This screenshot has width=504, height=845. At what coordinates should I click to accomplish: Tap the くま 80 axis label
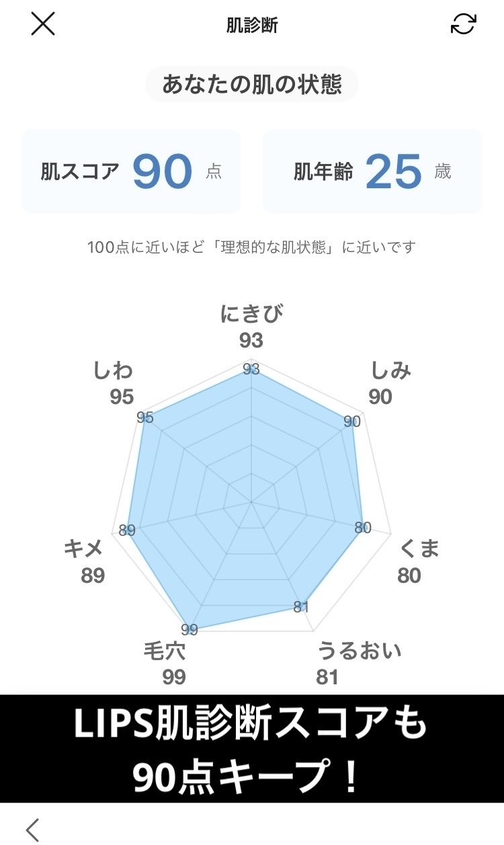[x=418, y=561]
